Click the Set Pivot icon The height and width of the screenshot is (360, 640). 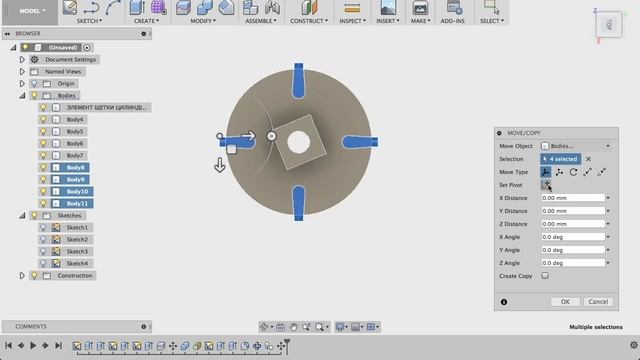(545, 185)
